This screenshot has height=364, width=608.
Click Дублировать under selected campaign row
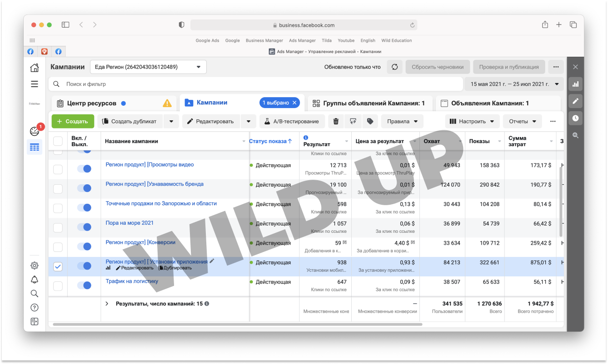[x=175, y=268]
